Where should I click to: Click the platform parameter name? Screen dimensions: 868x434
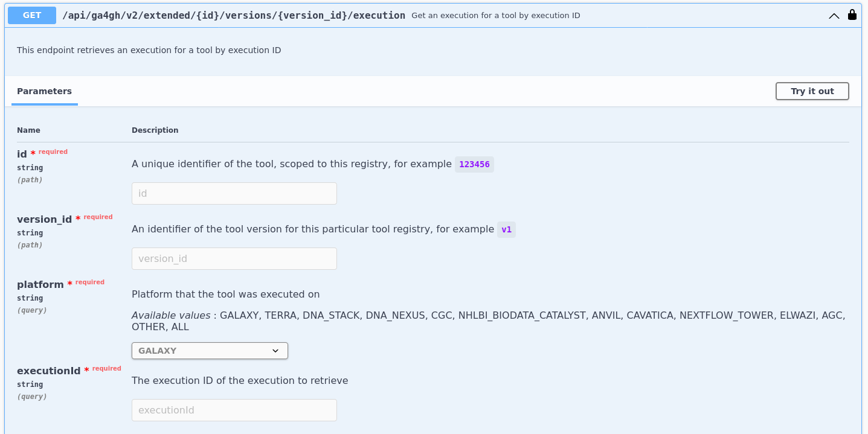(x=40, y=284)
